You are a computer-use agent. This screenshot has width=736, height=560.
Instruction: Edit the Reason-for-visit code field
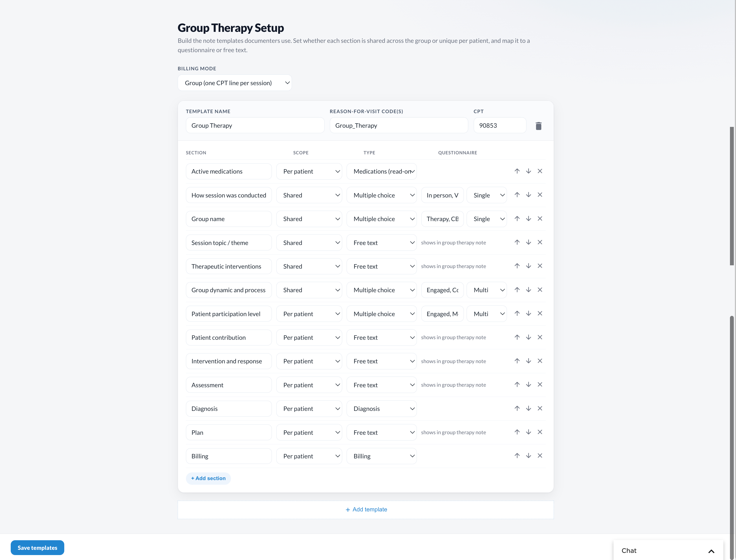(x=399, y=125)
